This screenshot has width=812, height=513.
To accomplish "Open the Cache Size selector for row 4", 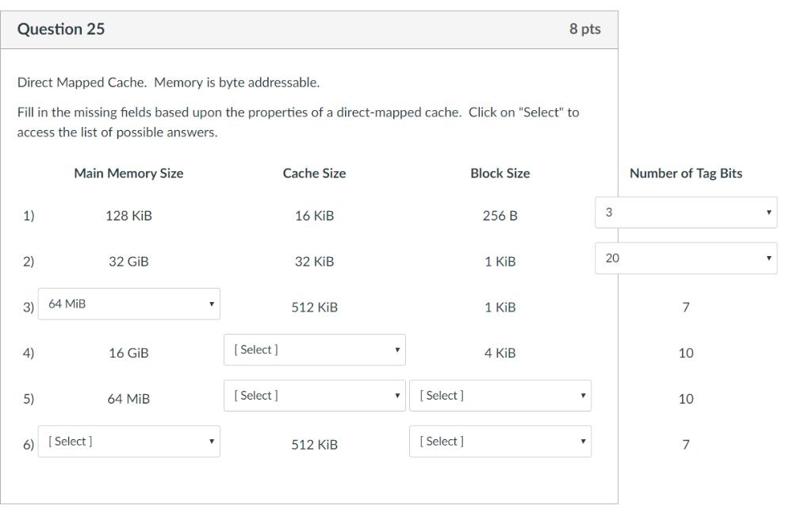I will click(x=314, y=349).
